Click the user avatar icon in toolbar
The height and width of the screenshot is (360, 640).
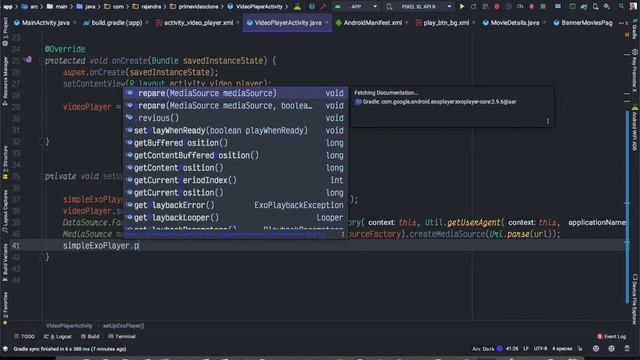pos(633,7)
